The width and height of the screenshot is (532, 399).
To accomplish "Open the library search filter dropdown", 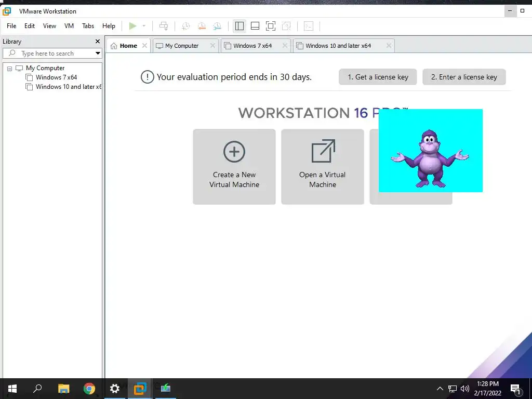I will [x=98, y=54].
